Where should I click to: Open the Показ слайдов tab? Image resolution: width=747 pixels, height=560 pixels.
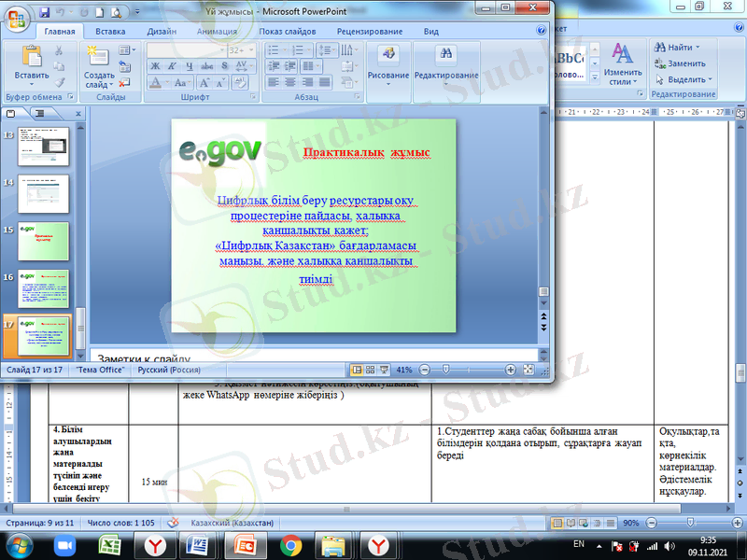(x=287, y=31)
